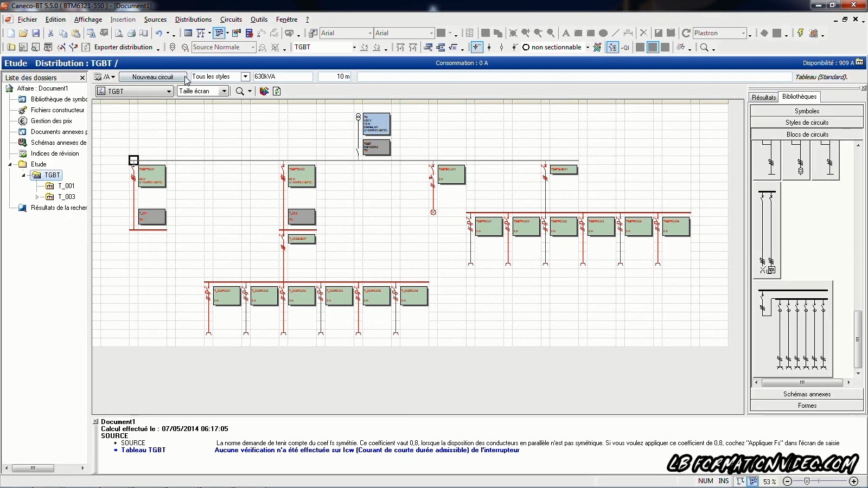Open the Symboles library section

point(807,111)
